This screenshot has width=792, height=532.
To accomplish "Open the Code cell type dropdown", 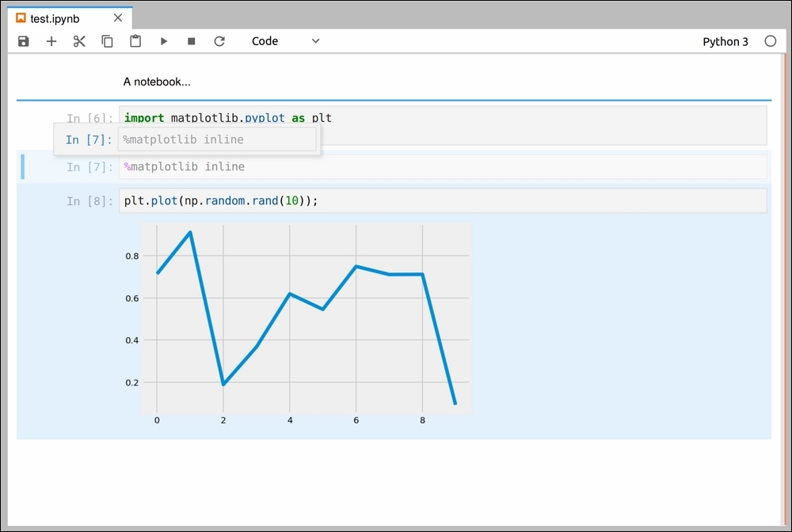I will pos(285,41).
